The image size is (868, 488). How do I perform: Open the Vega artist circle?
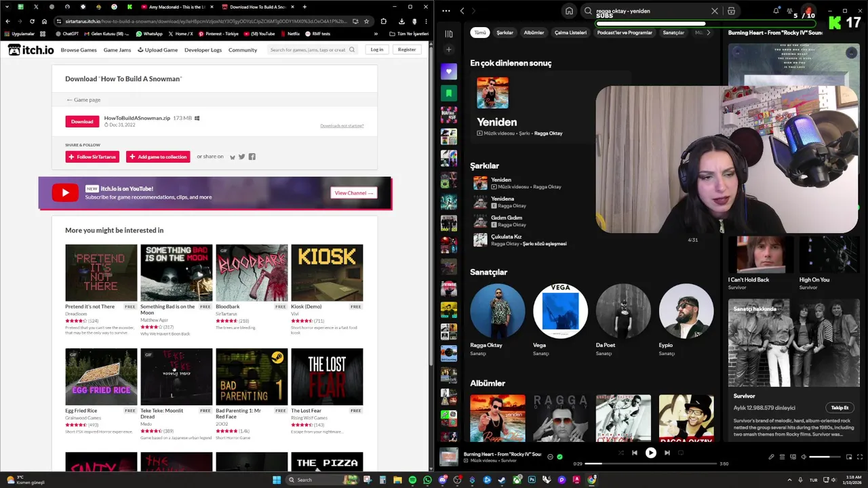[560, 310]
